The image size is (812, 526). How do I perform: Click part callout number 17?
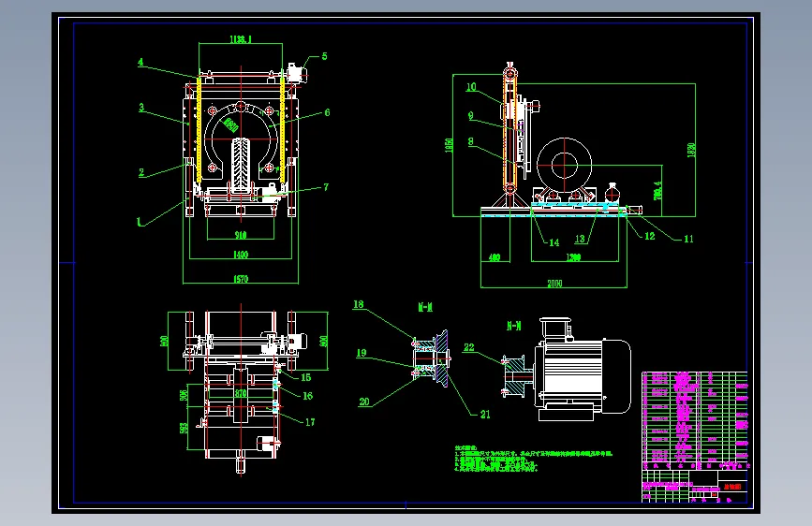[310, 422]
